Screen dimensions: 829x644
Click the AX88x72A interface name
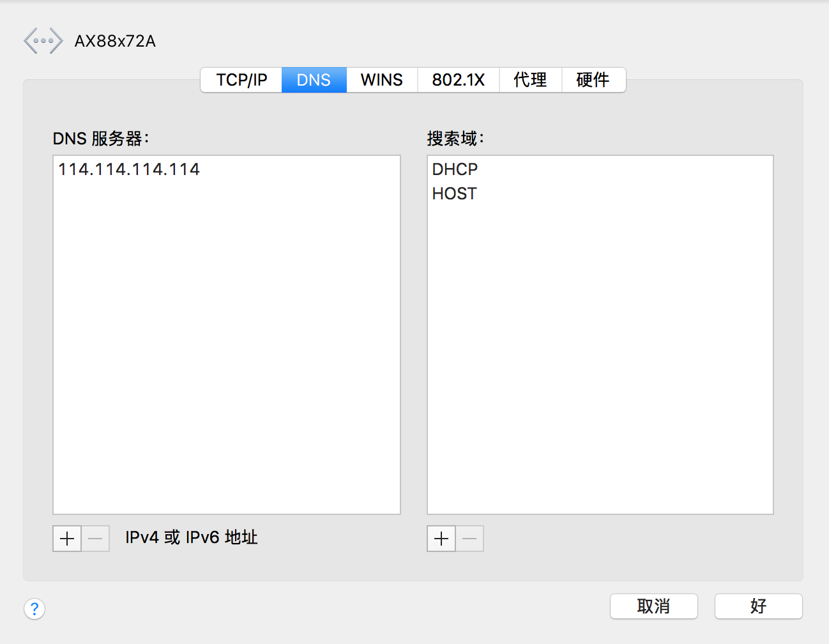click(x=115, y=42)
